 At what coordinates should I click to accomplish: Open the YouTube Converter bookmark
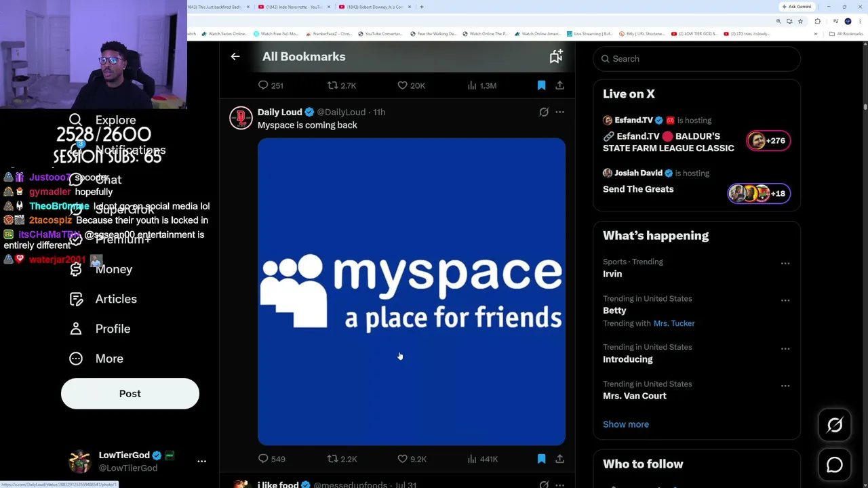(x=380, y=34)
